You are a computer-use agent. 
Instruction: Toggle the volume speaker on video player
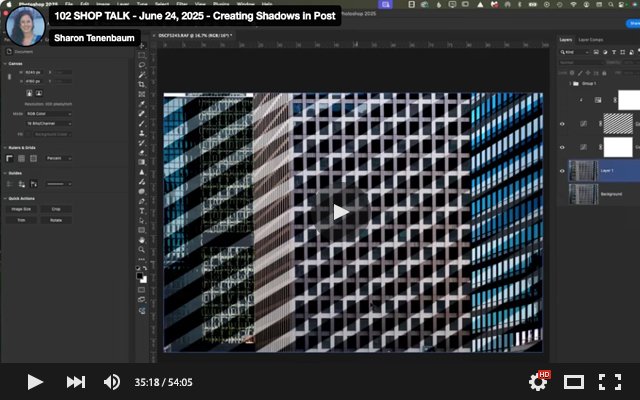[x=111, y=382]
